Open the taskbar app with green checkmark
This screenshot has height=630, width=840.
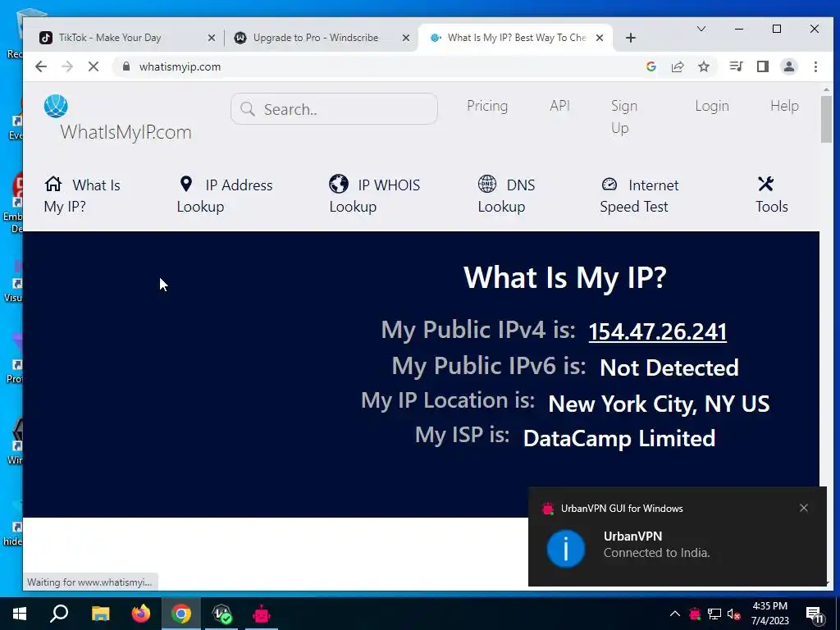click(221, 614)
